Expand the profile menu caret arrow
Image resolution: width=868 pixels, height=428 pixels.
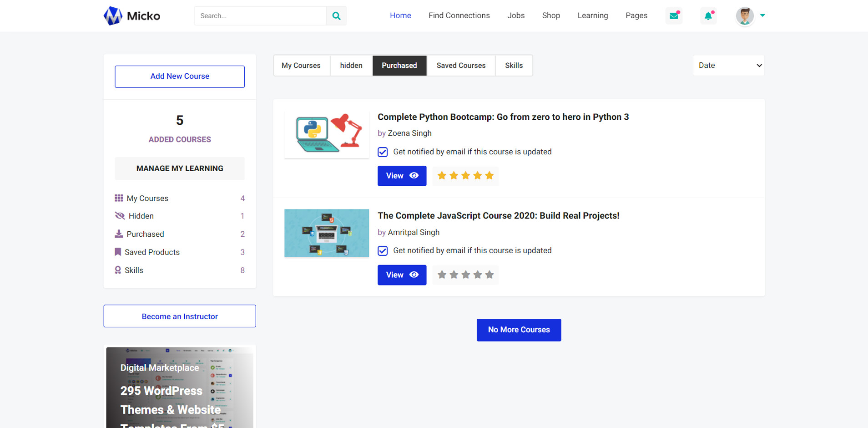(762, 15)
